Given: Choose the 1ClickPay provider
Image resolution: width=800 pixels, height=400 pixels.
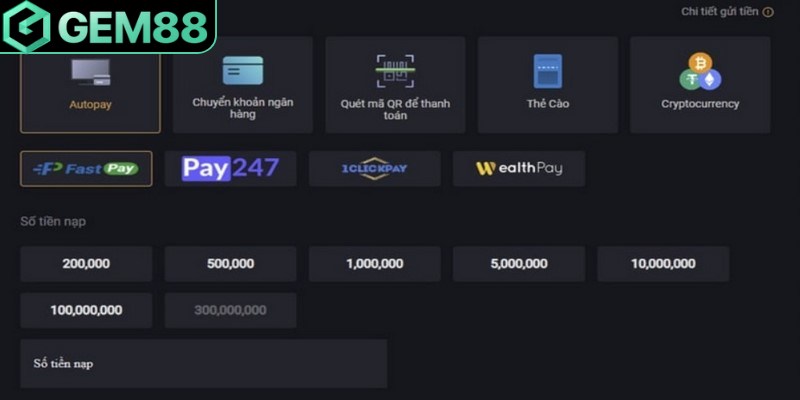Looking at the screenshot, I should 374,168.
